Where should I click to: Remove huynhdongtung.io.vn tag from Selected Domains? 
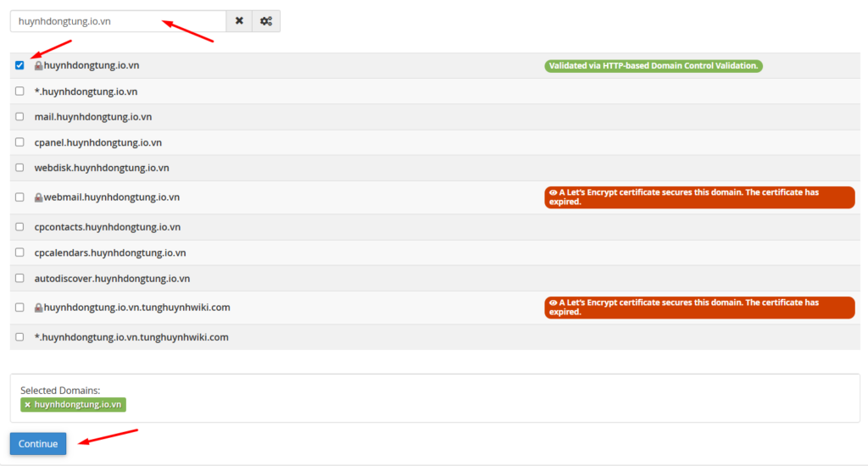click(x=27, y=405)
